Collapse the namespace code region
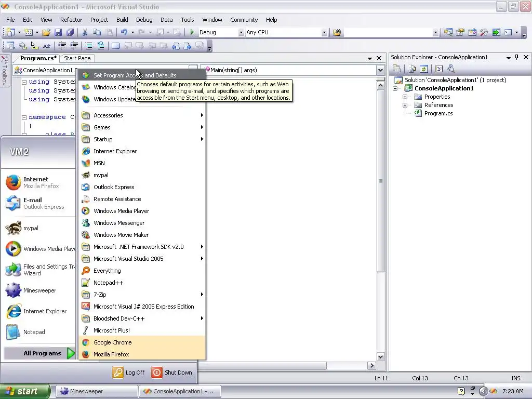Viewport: 532px width, 399px height. point(24,117)
